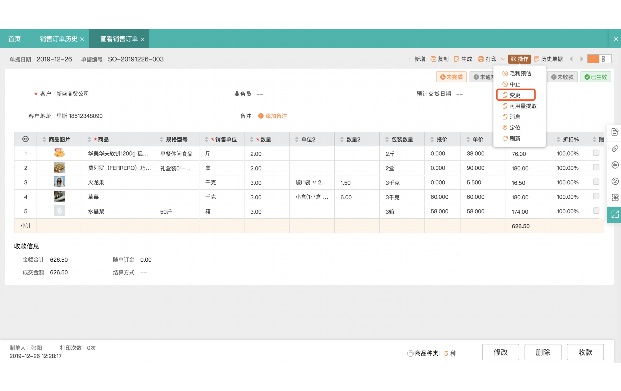
Task: Choose the fourth 操作 menu entry, below the outlined one
Action: coord(519,106)
